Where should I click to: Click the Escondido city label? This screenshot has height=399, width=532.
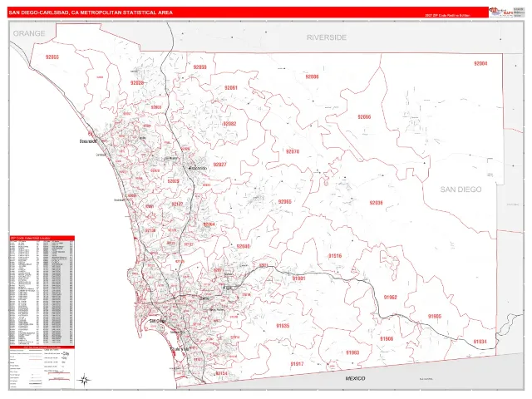coord(198,168)
